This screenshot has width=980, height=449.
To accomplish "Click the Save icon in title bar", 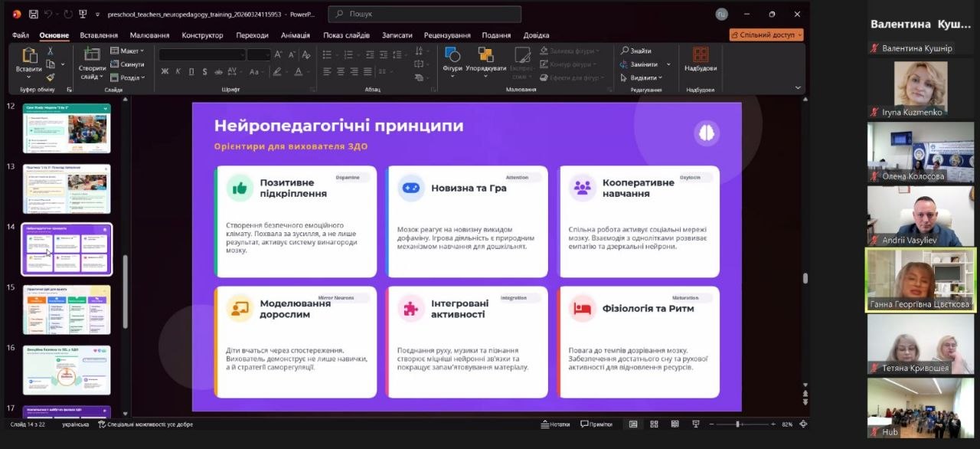I will (x=34, y=14).
